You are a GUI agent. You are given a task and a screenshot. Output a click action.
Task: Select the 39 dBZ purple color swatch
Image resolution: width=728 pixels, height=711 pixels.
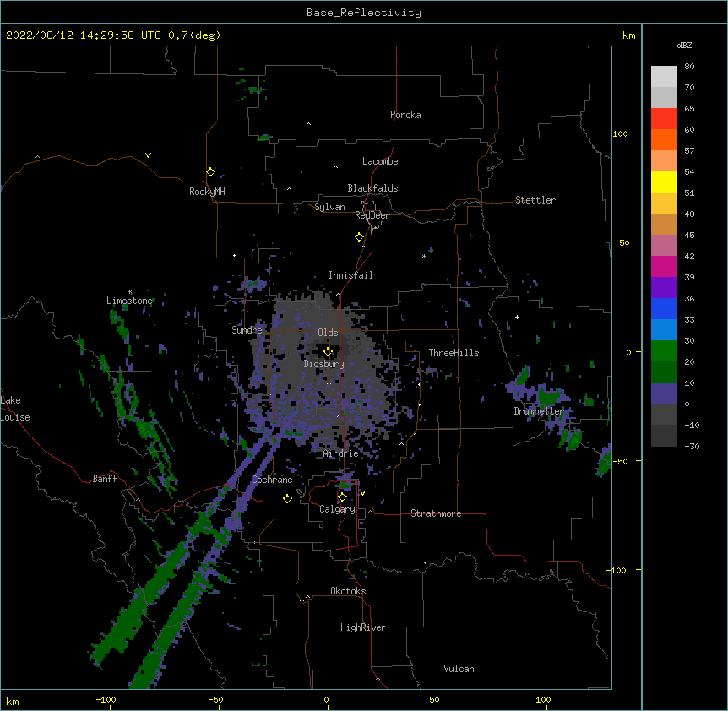click(664, 288)
